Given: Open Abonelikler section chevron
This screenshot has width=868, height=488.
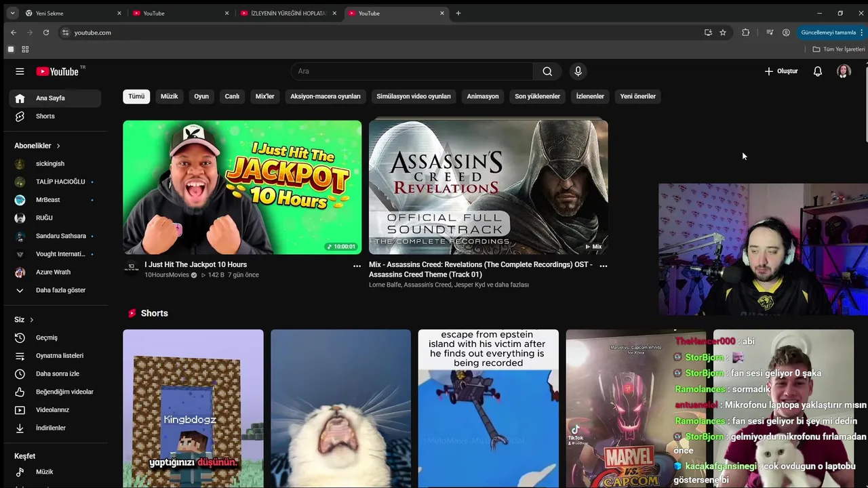Looking at the screenshot, I should tap(58, 146).
